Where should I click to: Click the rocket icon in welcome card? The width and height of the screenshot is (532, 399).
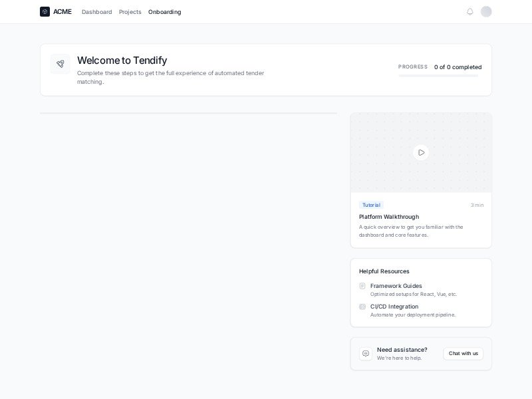pos(60,64)
